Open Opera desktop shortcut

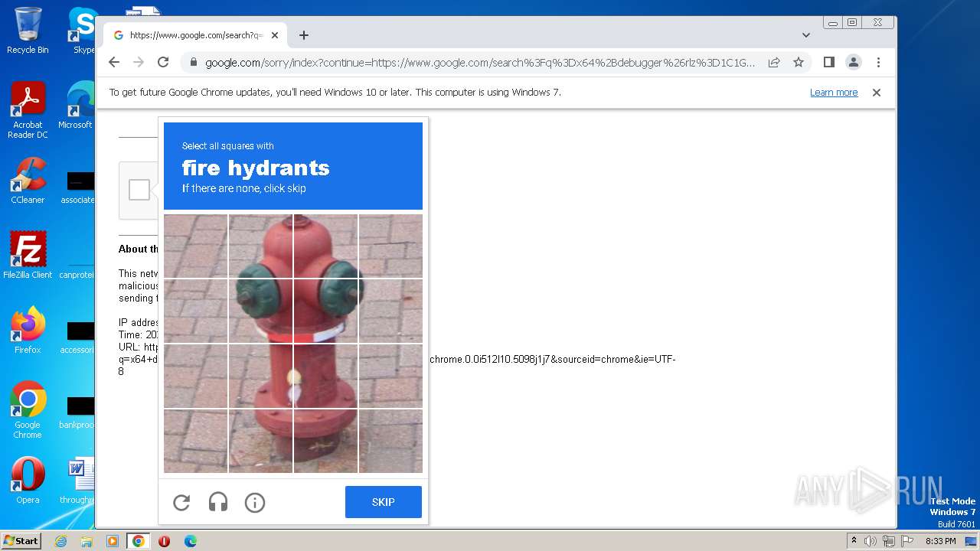pyautogui.click(x=28, y=480)
